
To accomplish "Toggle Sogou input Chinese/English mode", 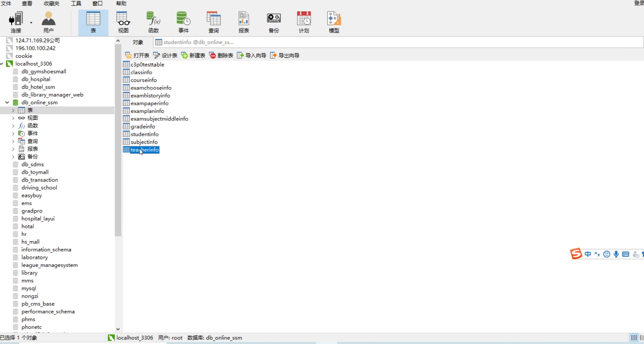I will tap(588, 254).
